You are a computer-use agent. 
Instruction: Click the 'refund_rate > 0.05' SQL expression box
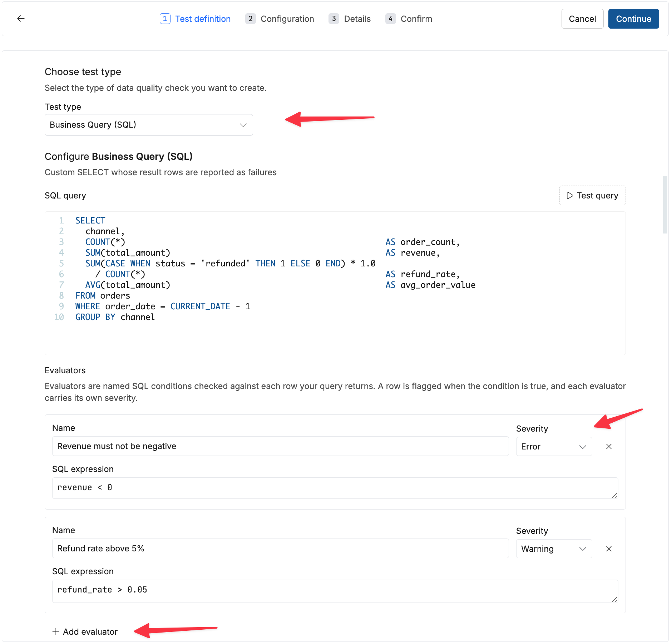click(x=335, y=591)
